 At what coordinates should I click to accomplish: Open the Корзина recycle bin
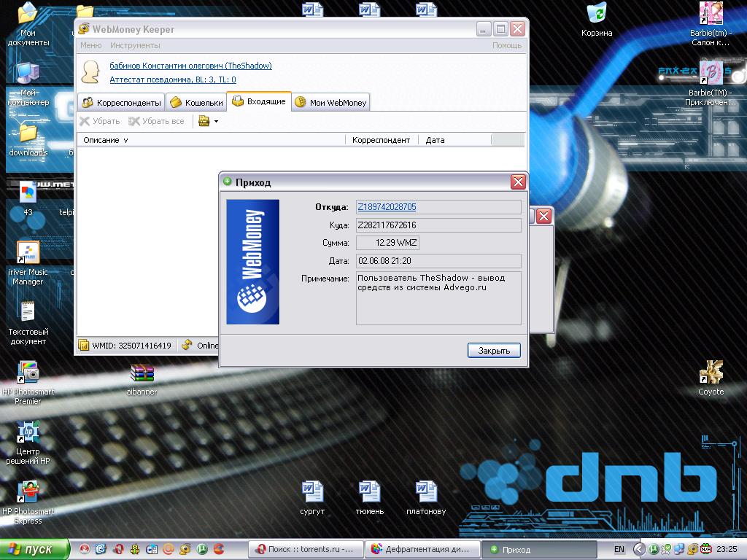tap(597, 20)
